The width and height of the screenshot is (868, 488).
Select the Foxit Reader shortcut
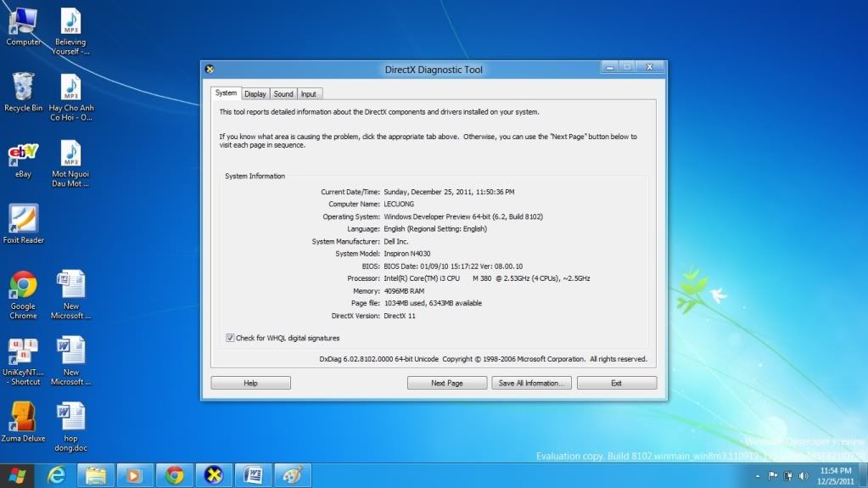23,224
